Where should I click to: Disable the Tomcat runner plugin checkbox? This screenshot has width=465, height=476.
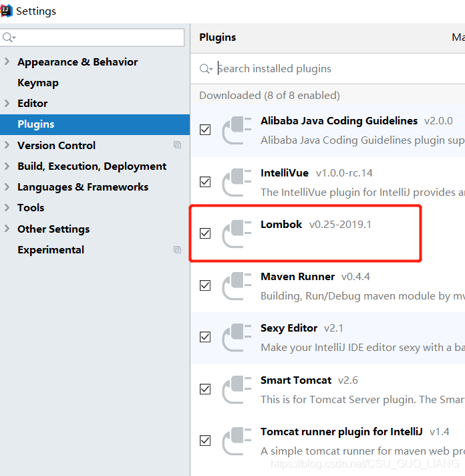point(205,441)
